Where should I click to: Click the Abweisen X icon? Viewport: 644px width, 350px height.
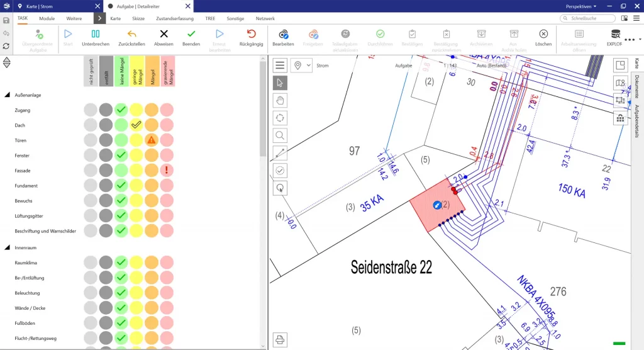pos(164,34)
